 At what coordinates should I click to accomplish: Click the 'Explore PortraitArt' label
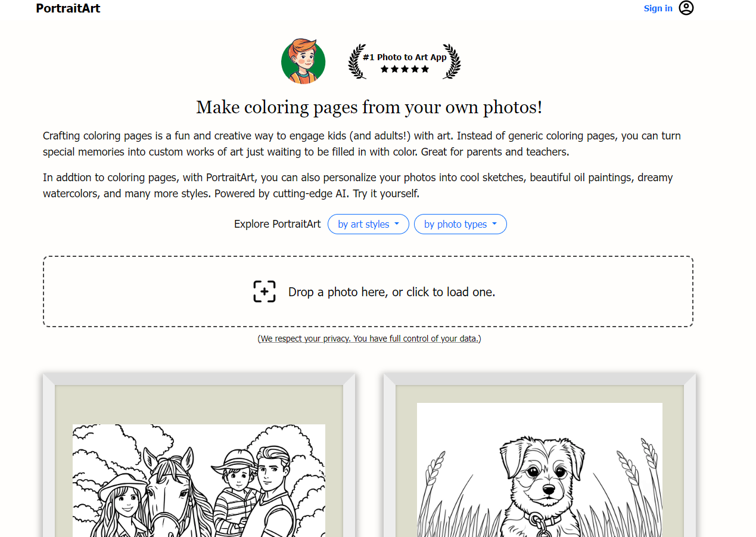[x=277, y=224]
